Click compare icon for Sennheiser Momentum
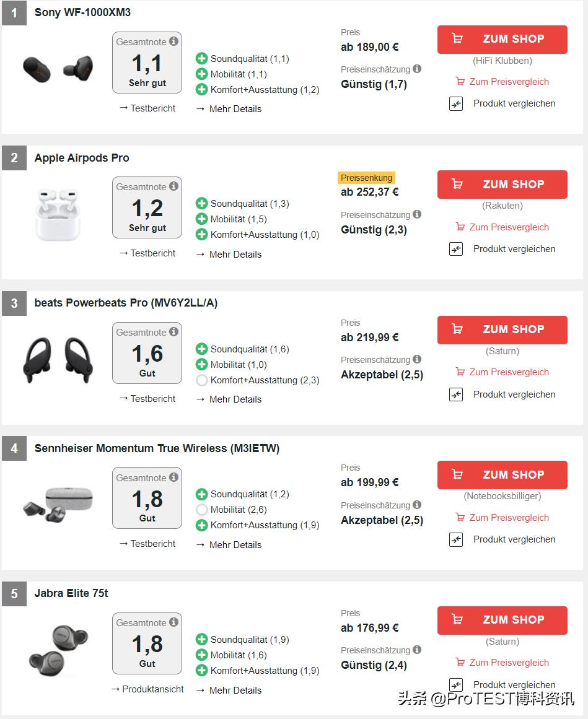 pos(456,539)
